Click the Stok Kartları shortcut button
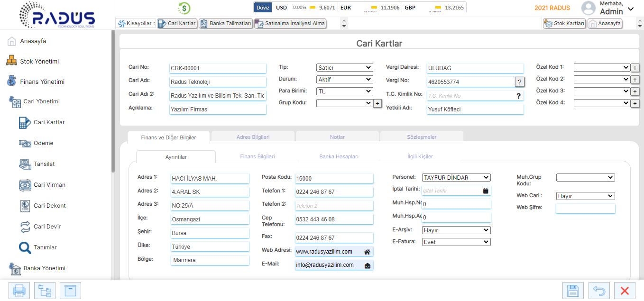The image size is (644, 301). 564,23
